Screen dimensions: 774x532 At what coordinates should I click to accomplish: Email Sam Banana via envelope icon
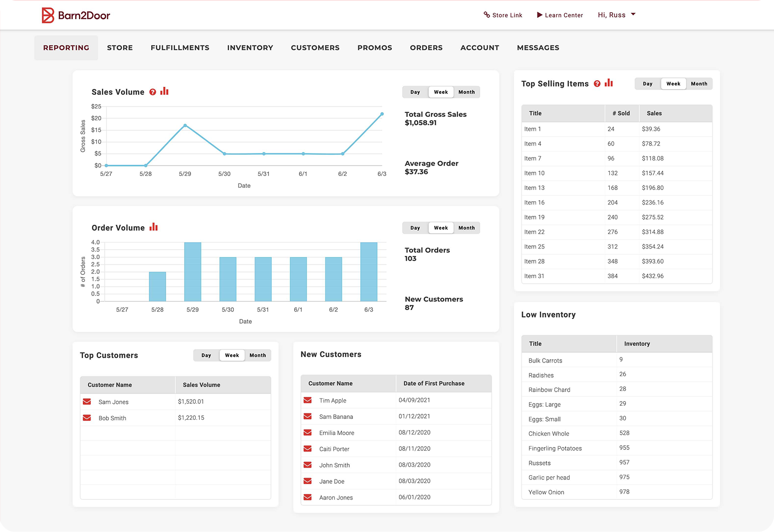coord(307,416)
